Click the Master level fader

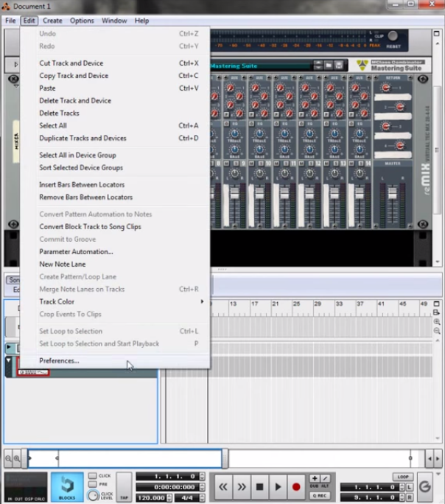coord(393,193)
